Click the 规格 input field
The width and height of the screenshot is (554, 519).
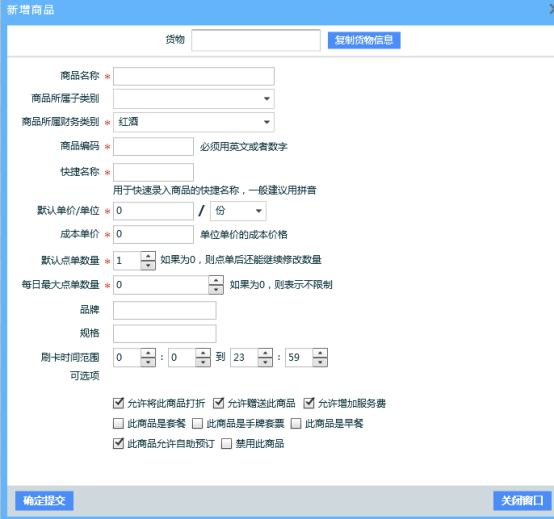pyautogui.click(x=165, y=334)
